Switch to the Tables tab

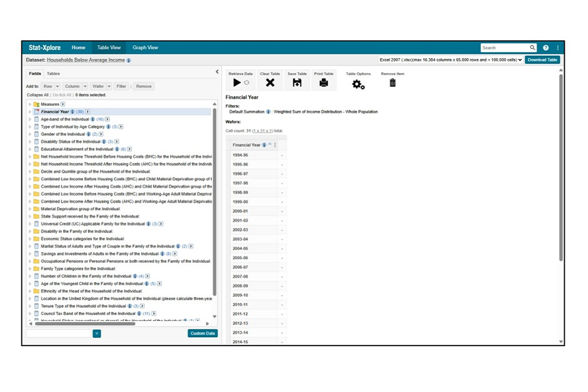click(x=53, y=73)
